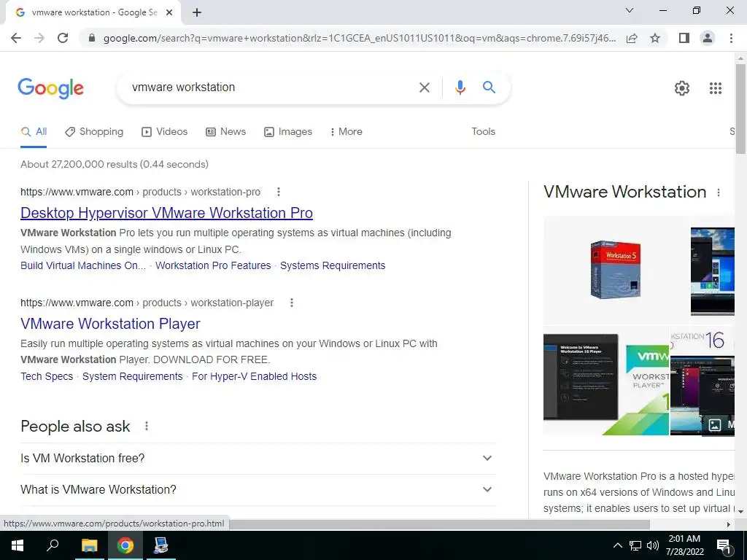Select the All results tab

(x=34, y=132)
